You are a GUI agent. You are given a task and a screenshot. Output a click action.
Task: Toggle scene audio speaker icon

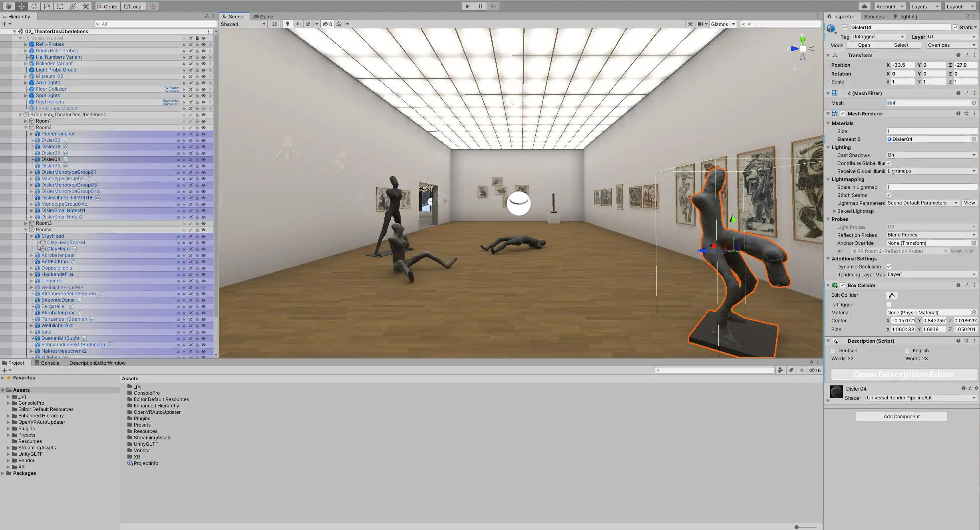(x=298, y=24)
